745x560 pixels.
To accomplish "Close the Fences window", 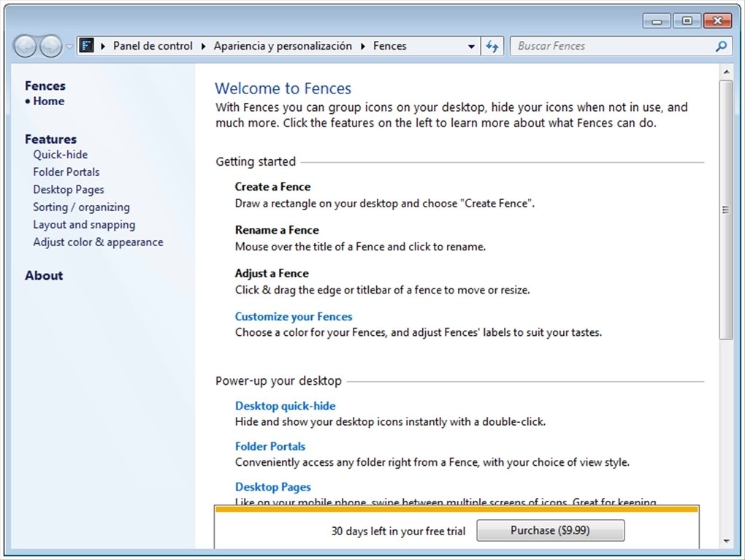I will click(717, 20).
